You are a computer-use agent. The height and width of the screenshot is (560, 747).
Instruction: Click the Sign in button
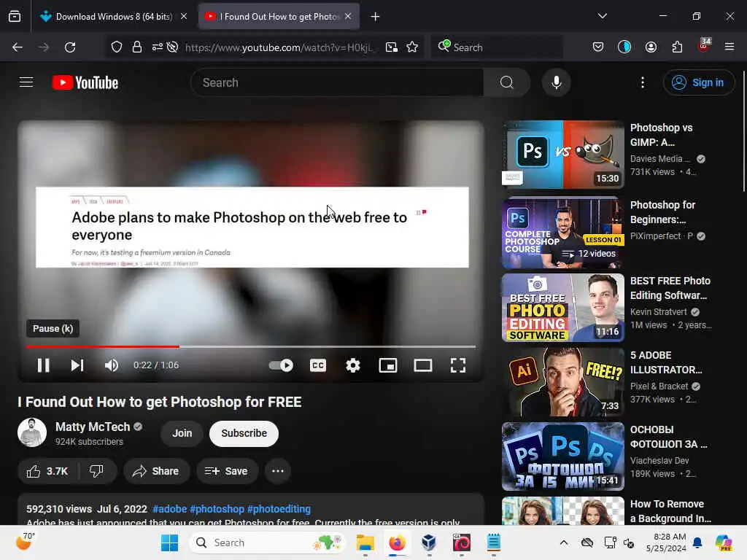tap(698, 82)
